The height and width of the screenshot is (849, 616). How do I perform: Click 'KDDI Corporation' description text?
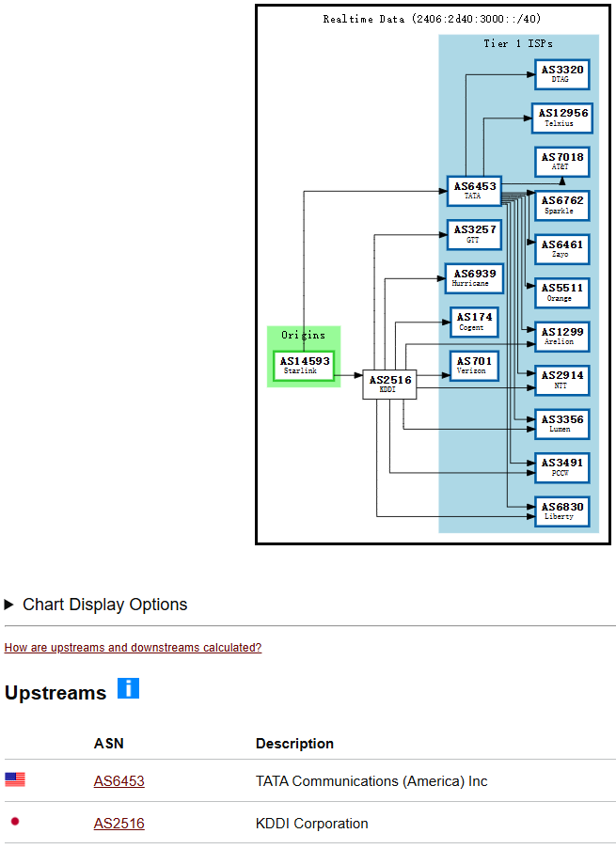(x=312, y=824)
